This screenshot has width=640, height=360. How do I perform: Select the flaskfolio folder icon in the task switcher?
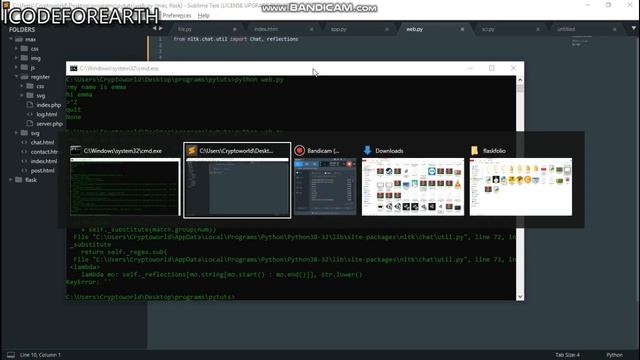coord(475,151)
